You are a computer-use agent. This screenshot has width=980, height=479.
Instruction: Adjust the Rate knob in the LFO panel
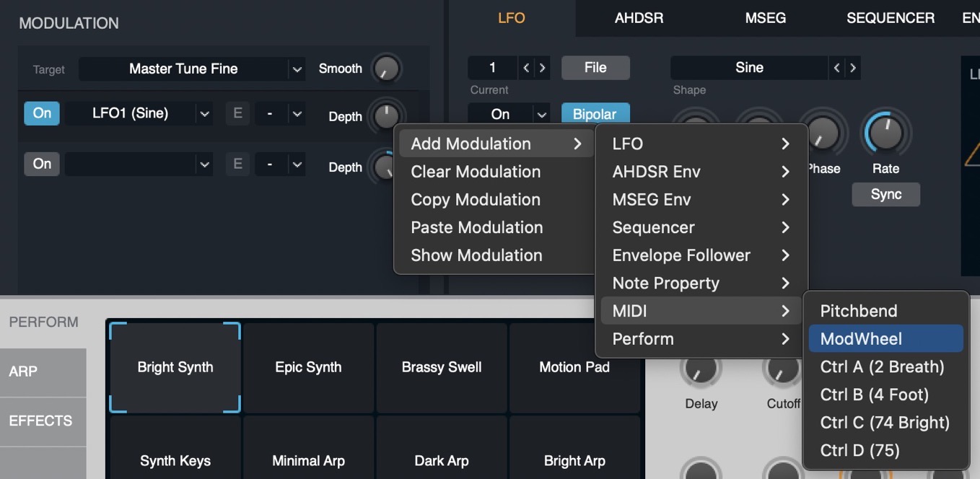click(x=885, y=133)
